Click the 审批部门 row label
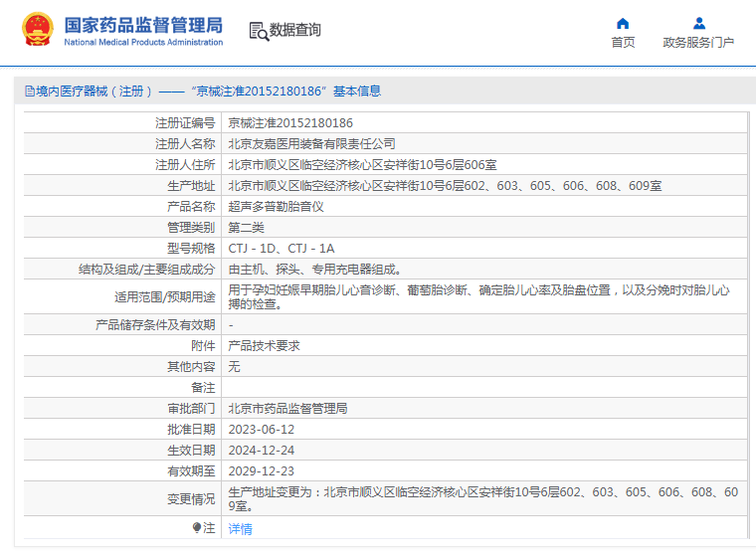This screenshot has width=756, height=559. [191, 409]
